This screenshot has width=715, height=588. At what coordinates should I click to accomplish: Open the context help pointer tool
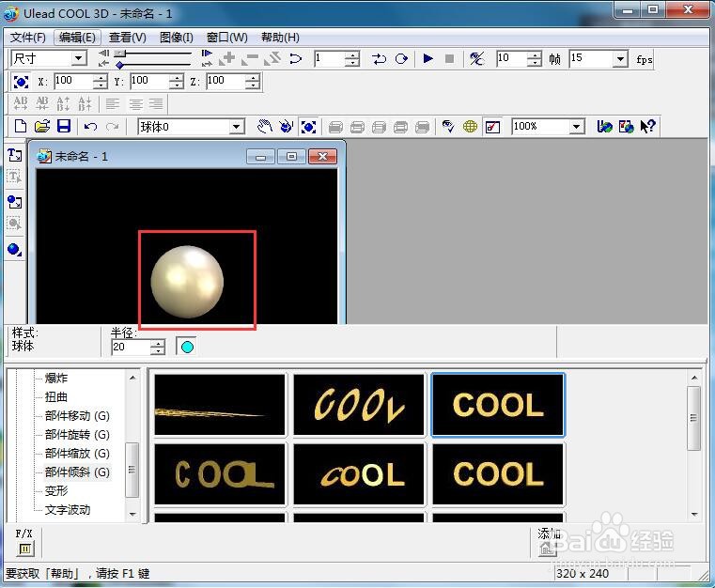pyautogui.click(x=648, y=126)
